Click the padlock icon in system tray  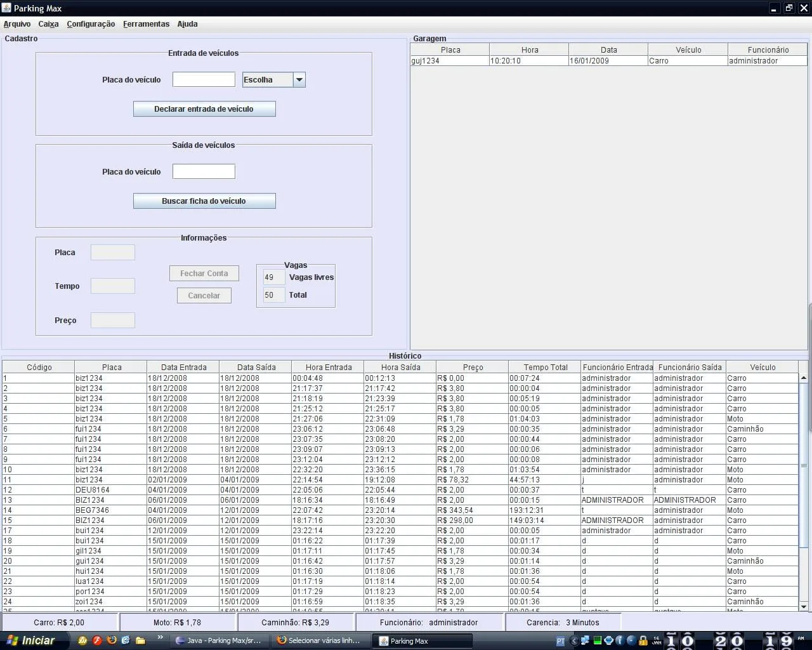(643, 640)
